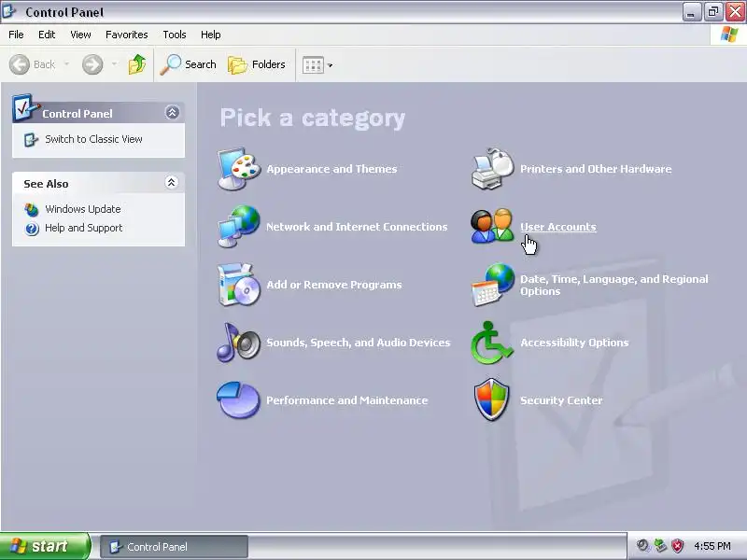Screen dimensions: 747x560
Task: Open the Windows Update link
Action: coord(83,209)
